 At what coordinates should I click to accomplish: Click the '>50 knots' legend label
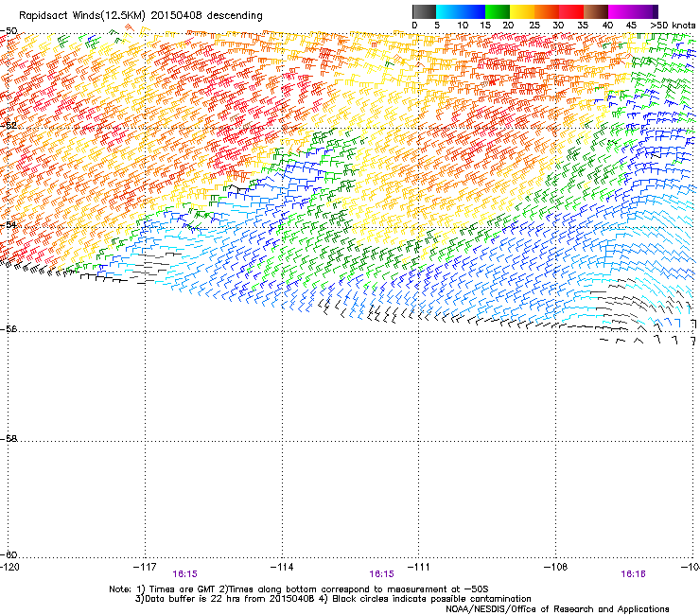point(673,26)
